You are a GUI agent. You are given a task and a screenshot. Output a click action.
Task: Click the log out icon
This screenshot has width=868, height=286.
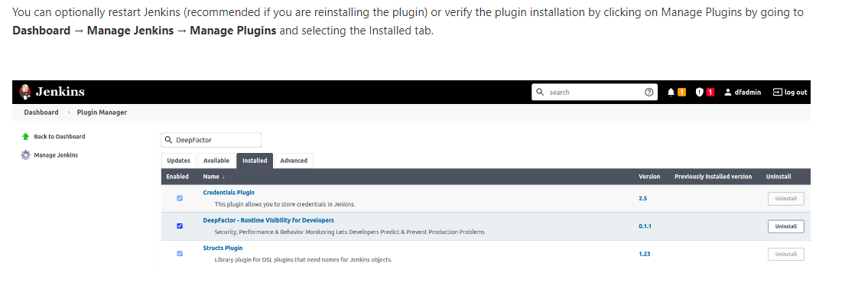[777, 93]
